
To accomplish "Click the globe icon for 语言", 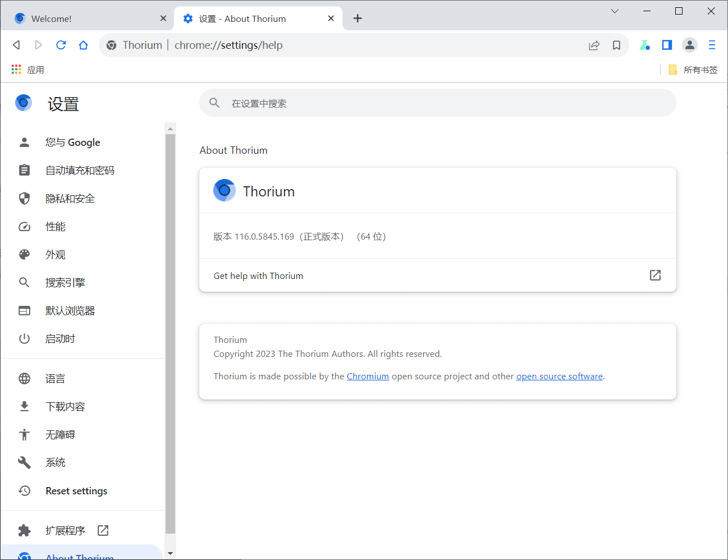I will tap(24, 379).
